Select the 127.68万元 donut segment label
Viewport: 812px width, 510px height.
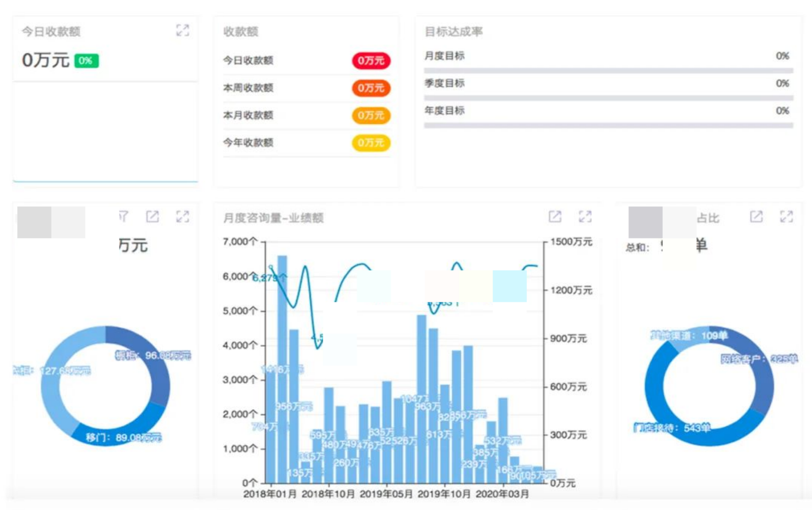coord(51,371)
